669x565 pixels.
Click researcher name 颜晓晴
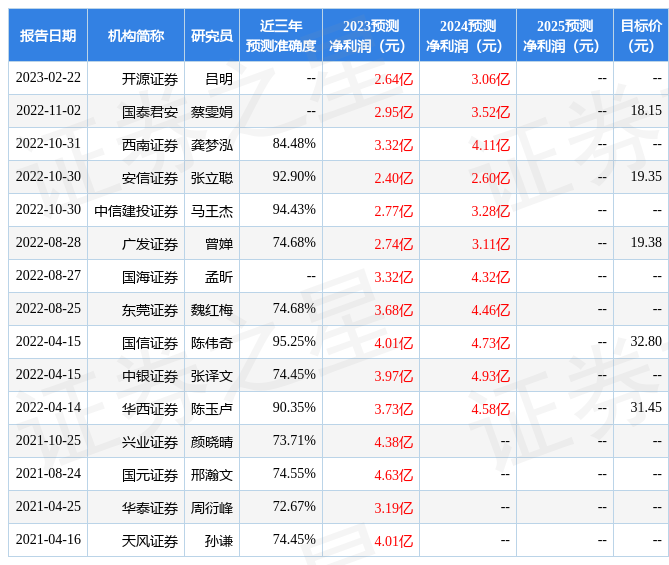click(x=212, y=442)
